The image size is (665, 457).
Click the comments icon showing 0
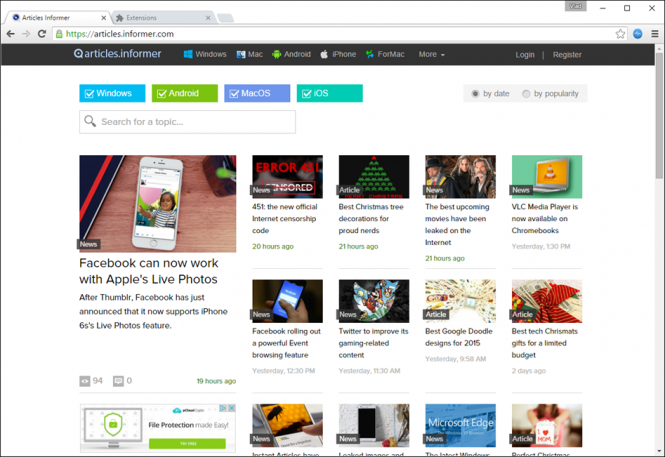coord(118,381)
